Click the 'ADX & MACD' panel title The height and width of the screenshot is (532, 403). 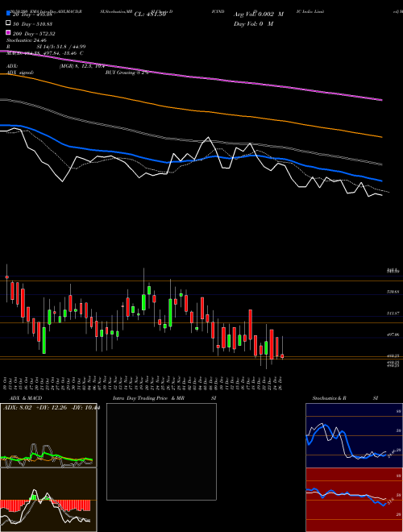[x=26, y=398]
